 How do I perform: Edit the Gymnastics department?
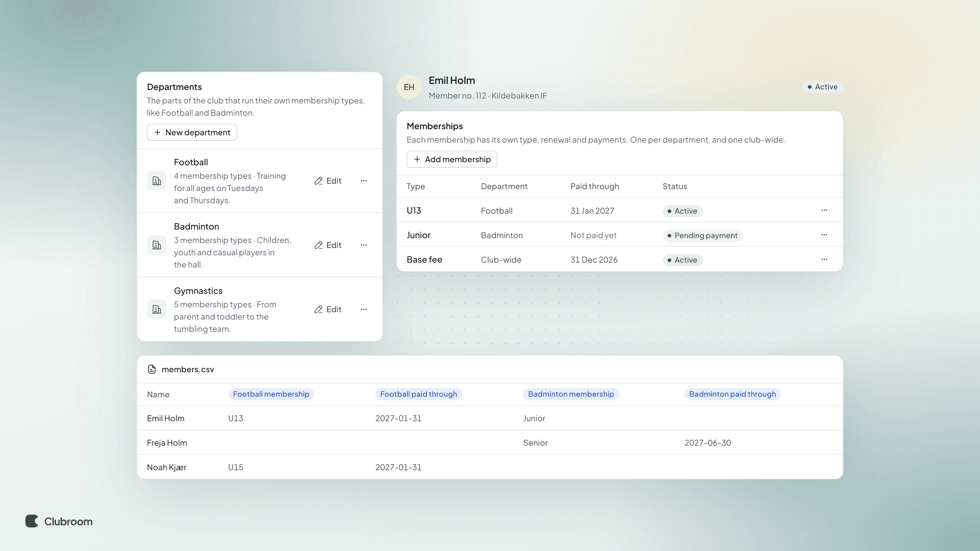tap(328, 309)
